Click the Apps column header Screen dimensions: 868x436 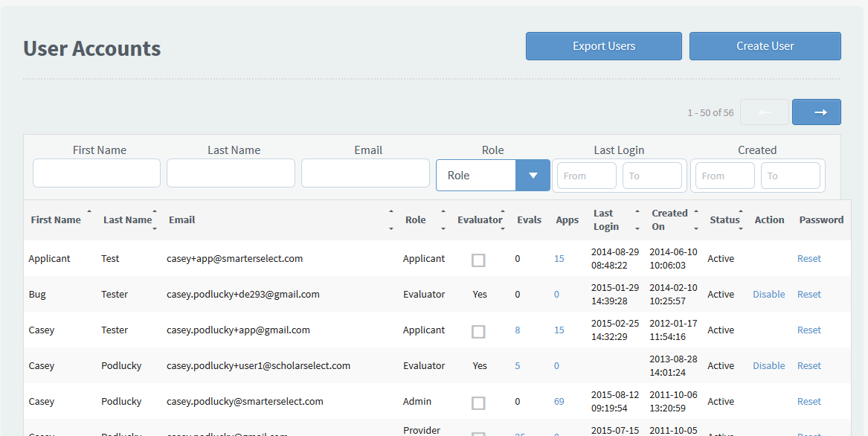(568, 219)
